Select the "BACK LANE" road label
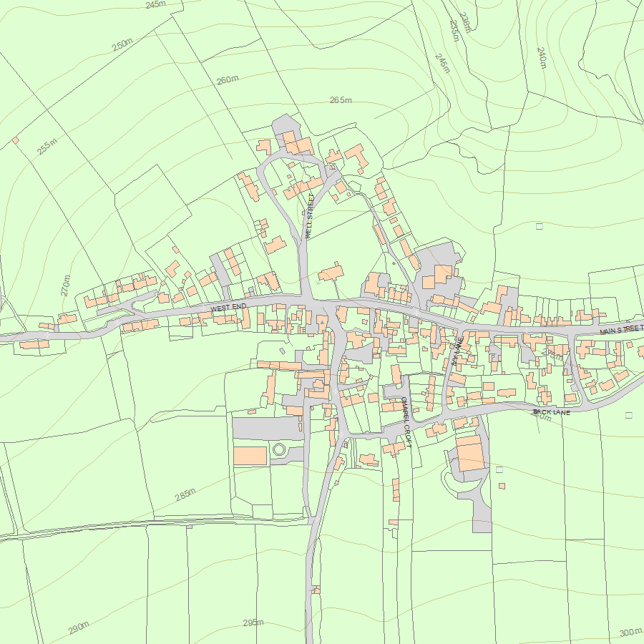 pos(551,412)
